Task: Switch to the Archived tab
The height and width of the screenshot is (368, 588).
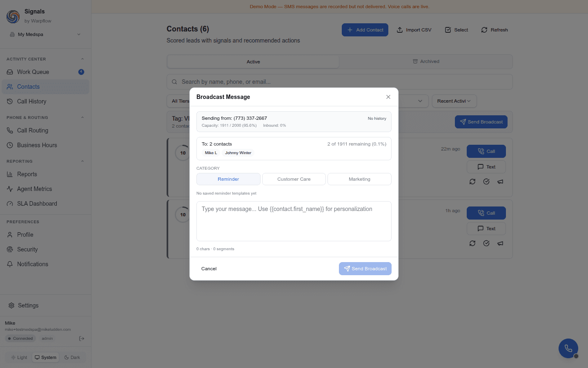Action: tap(426, 62)
